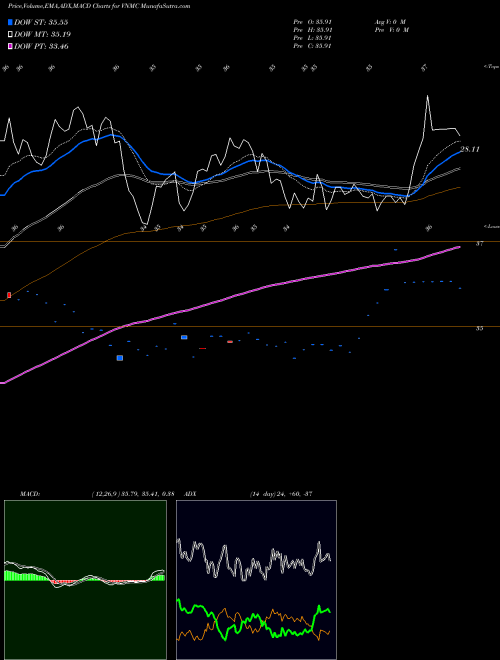The height and width of the screenshot is (660, 500).
Task: Open the green MACD histogram chart panel
Action: [x=85, y=580]
